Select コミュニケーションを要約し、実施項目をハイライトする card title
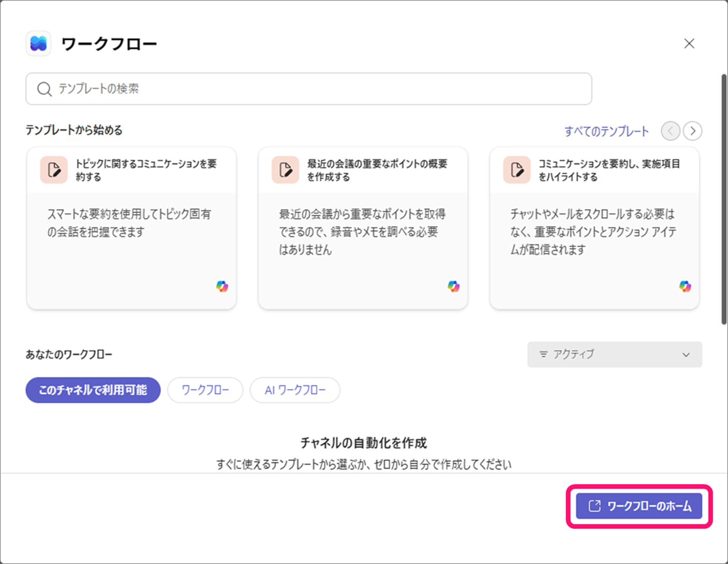This screenshot has height=564, width=728. coord(609,170)
